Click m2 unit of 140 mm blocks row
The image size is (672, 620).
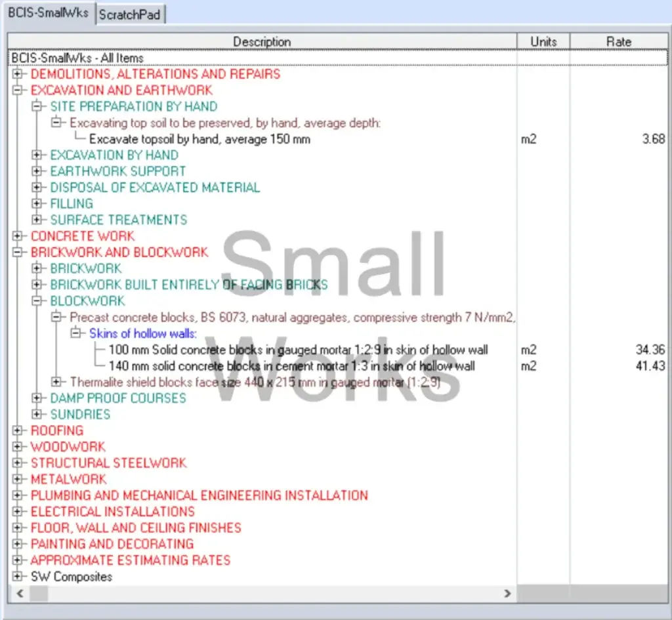click(528, 366)
